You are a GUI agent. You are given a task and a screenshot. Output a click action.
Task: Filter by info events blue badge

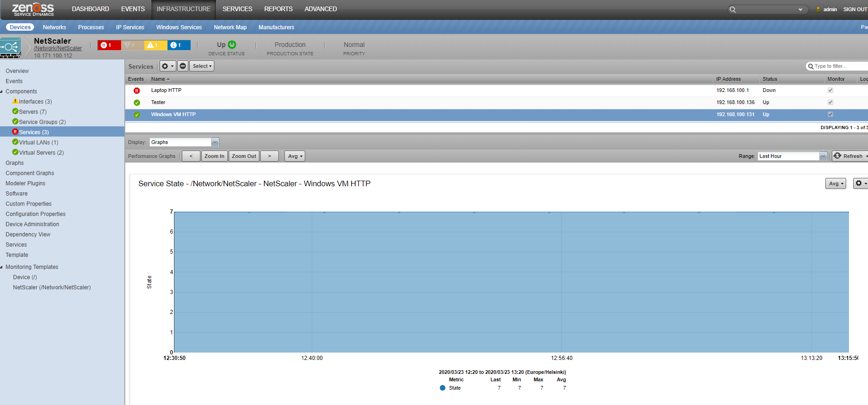(179, 45)
